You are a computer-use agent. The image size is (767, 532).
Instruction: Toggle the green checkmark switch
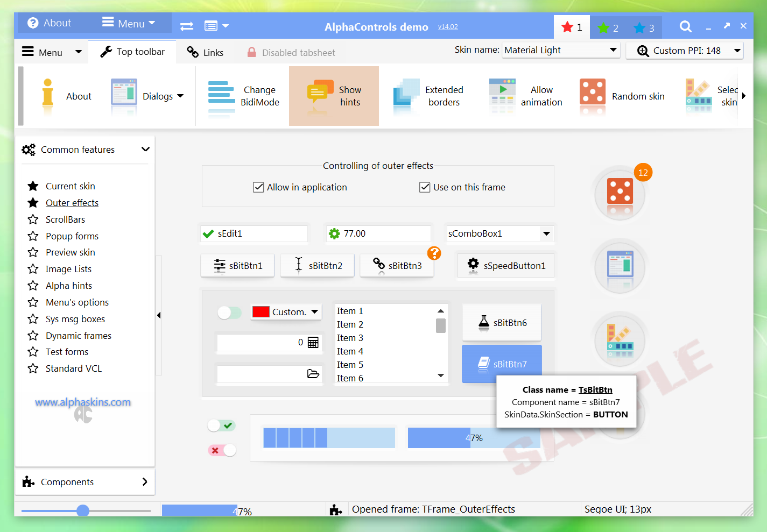coord(222,425)
